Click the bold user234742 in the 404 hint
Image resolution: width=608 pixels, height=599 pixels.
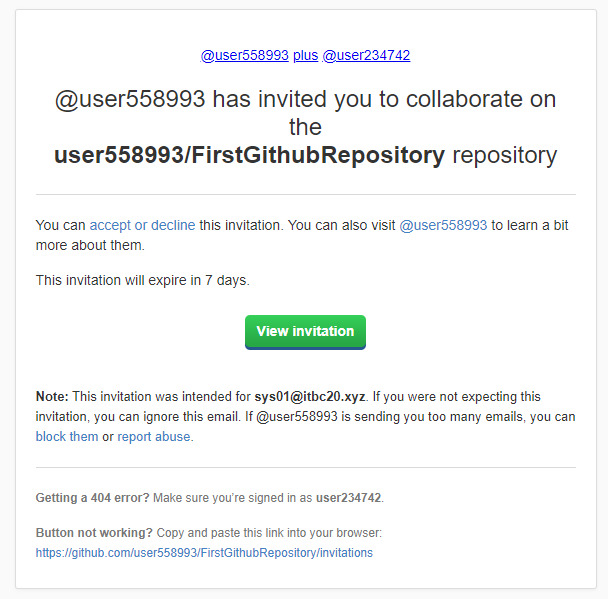[x=348, y=498]
